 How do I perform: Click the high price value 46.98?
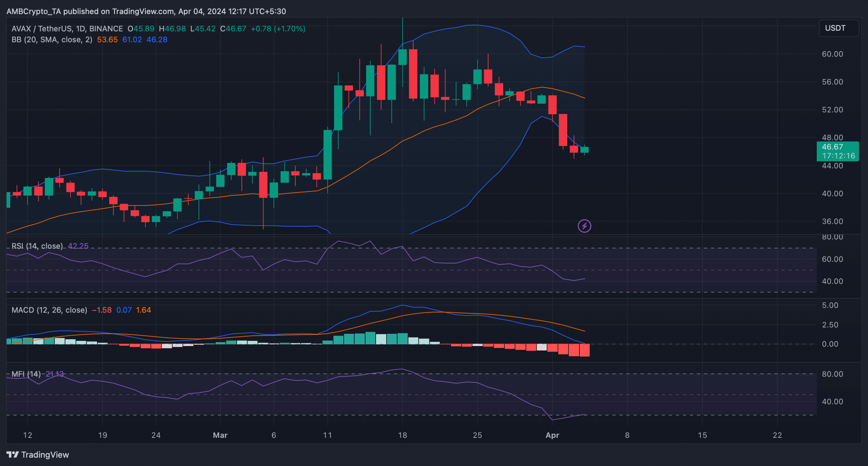[175, 29]
